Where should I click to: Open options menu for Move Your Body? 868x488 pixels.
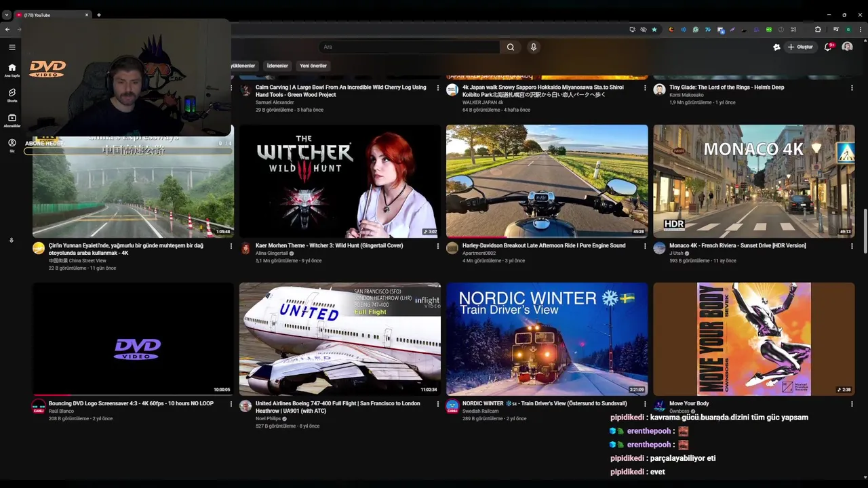(852, 404)
